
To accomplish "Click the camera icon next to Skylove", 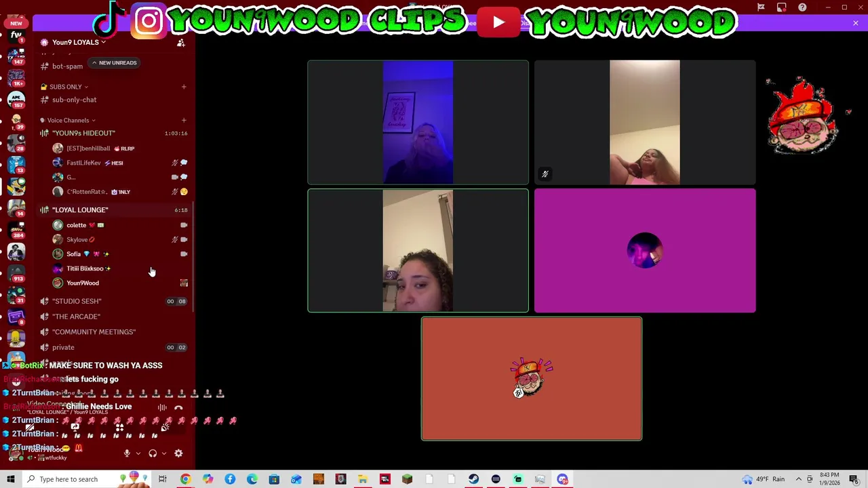I will tap(184, 239).
